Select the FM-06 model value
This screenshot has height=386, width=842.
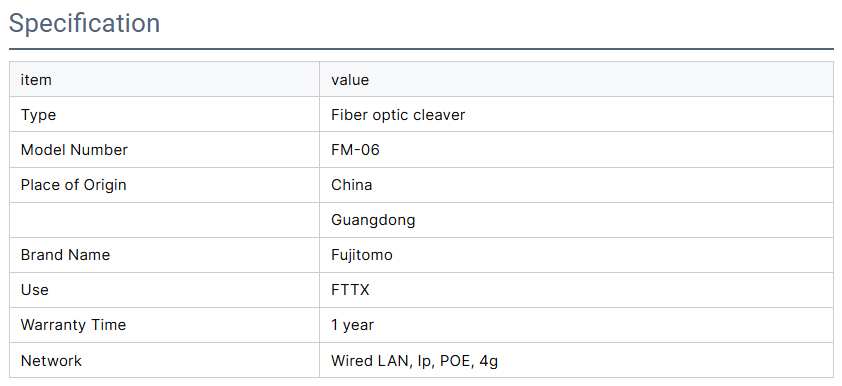coord(355,150)
